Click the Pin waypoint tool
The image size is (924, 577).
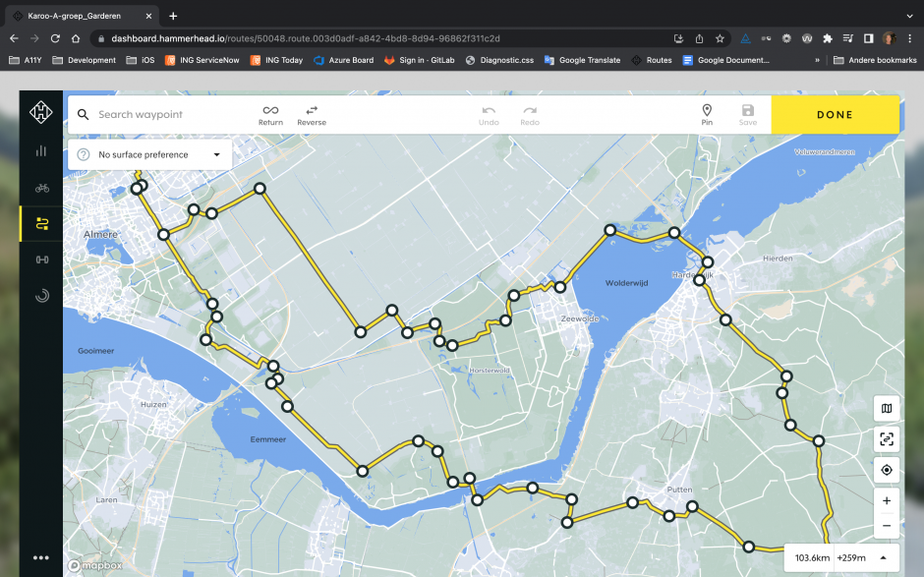pos(706,114)
